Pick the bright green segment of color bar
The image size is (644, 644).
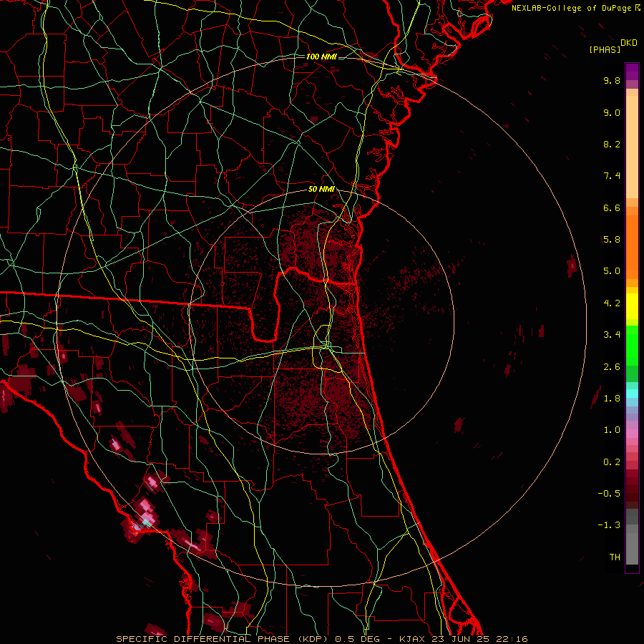[632, 346]
